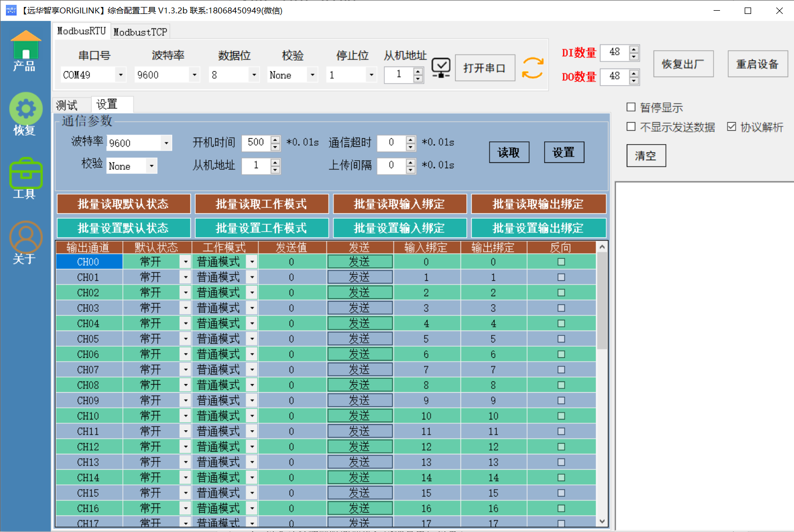This screenshot has height=532, width=794.
Task: Open the top 波特率 9600 dropdown
Action: (195, 75)
